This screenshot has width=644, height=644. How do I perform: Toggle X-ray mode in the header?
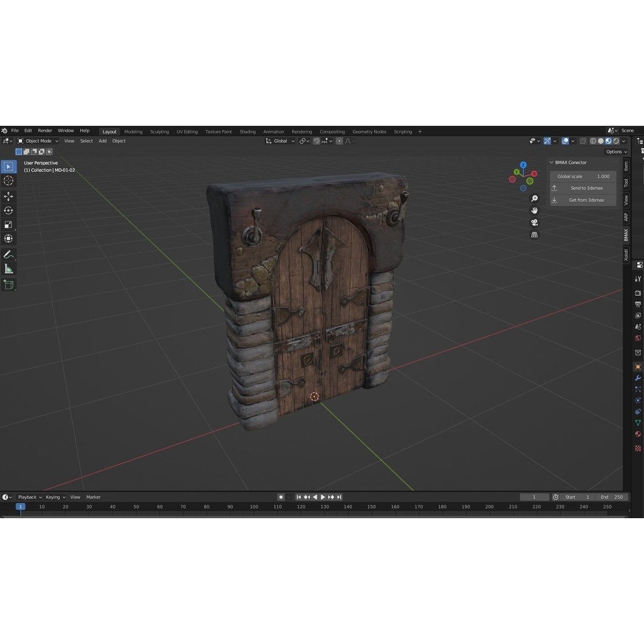tap(583, 141)
